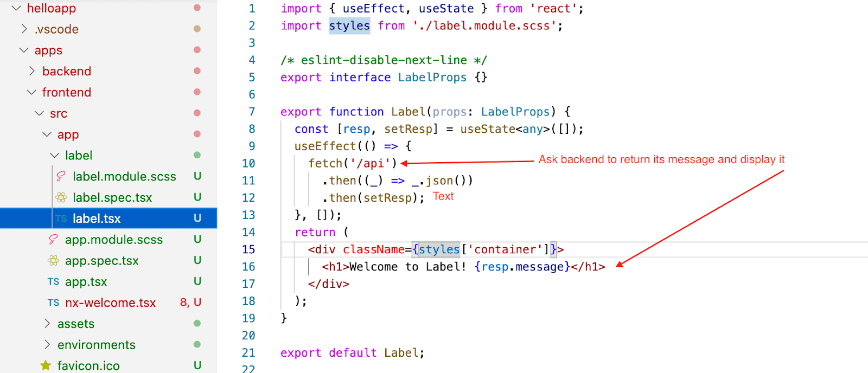The image size is (868, 373).
Task: Click the React icon beside label.spec.tsx
Action: click(61, 197)
